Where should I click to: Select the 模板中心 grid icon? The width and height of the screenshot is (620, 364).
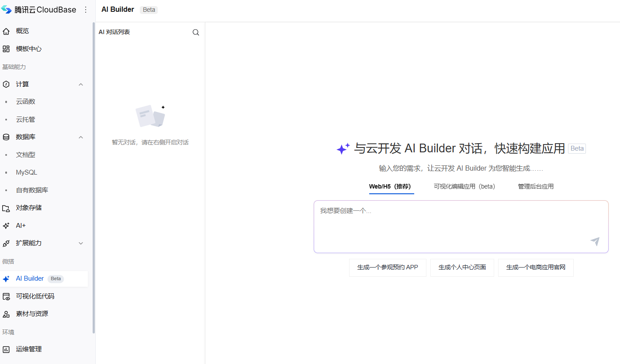tap(6, 48)
